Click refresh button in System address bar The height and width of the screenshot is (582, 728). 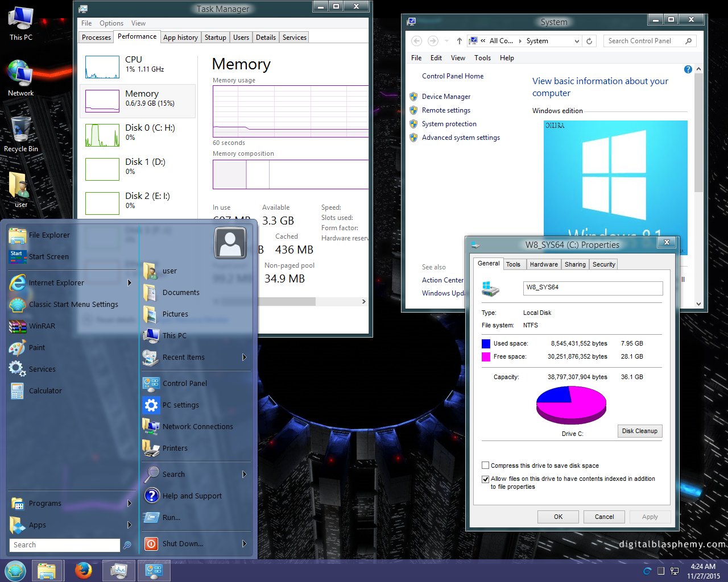[589, 41]
